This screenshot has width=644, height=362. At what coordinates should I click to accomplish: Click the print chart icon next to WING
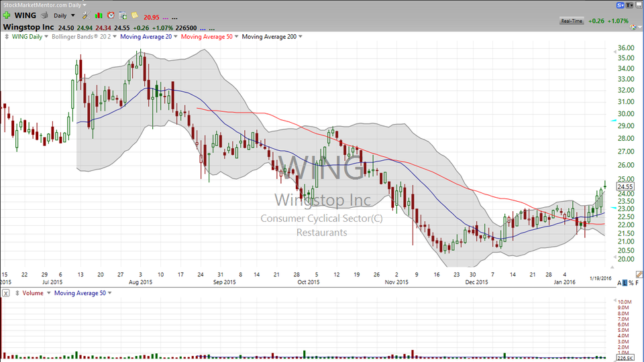coord(44,15)
